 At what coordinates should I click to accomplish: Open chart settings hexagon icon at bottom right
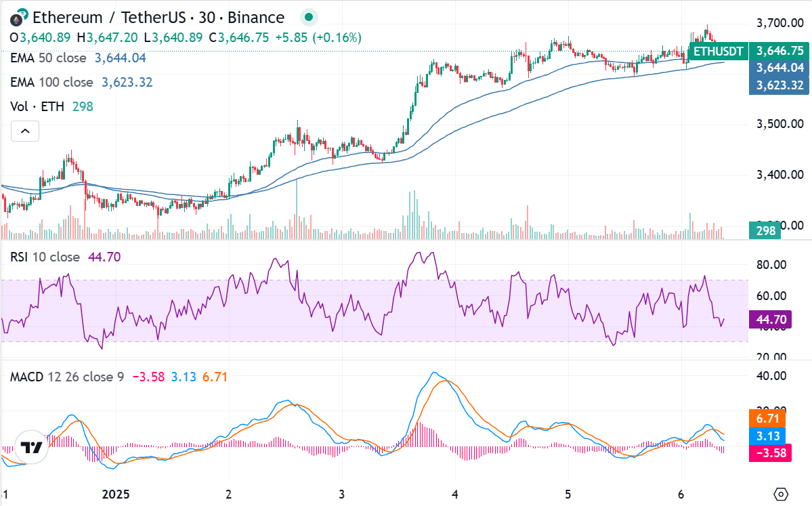781,494
